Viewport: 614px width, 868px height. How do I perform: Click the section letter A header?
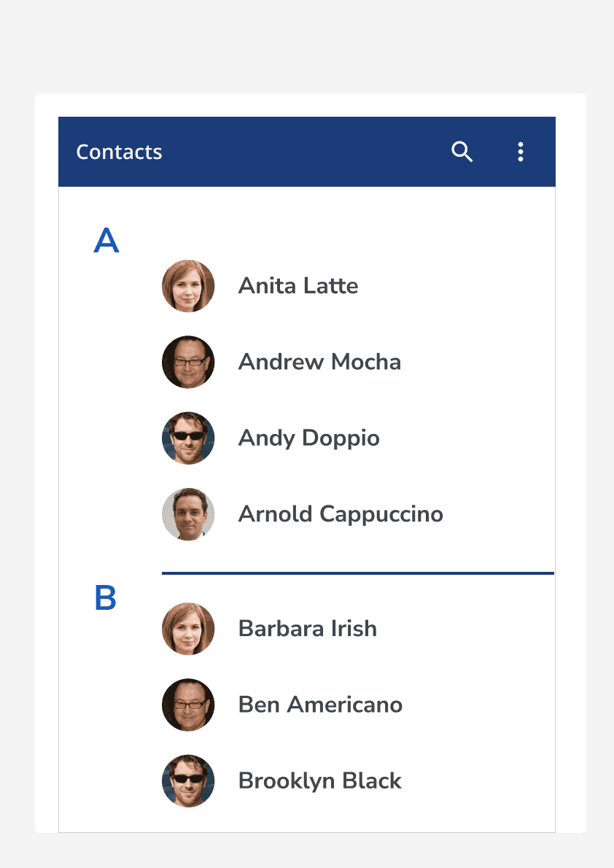tap(106, 241)
